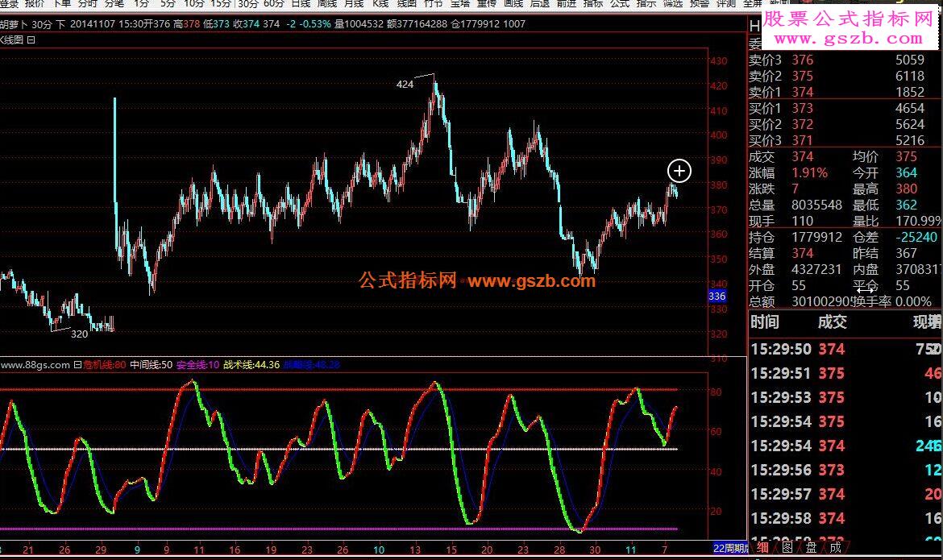Select the 1分 period
This screenshot has width=943, height=560.
(x=141, y=3)
